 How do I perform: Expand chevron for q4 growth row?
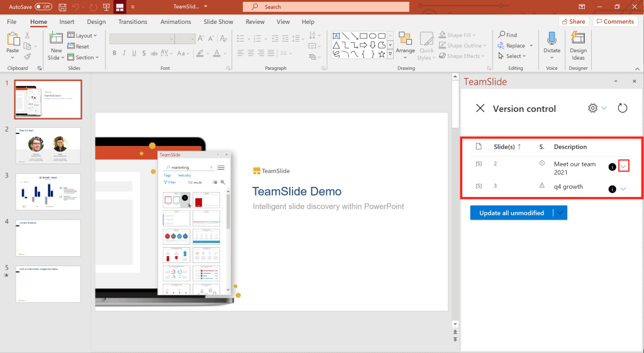tap(623, 189)
